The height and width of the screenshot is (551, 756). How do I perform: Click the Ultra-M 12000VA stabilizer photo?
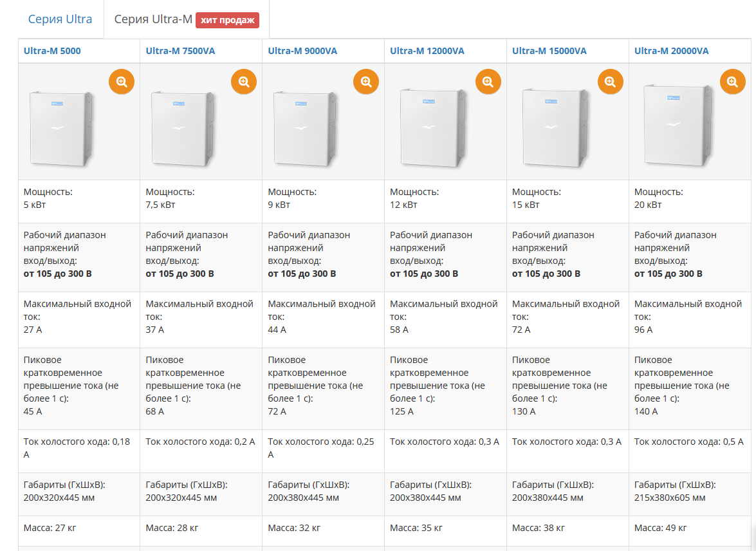tap(434, 129)
